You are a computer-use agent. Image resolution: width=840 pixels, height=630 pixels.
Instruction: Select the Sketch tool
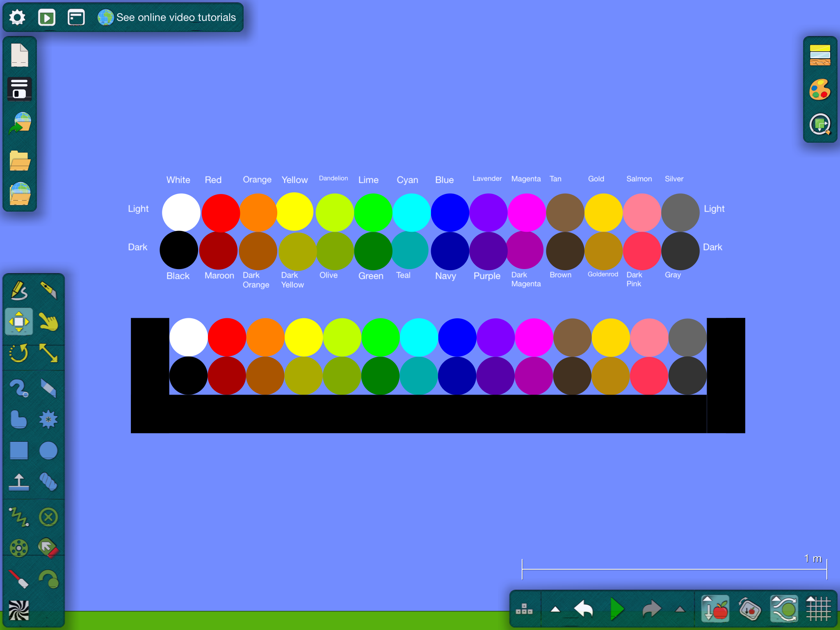[x=19, y=290]
